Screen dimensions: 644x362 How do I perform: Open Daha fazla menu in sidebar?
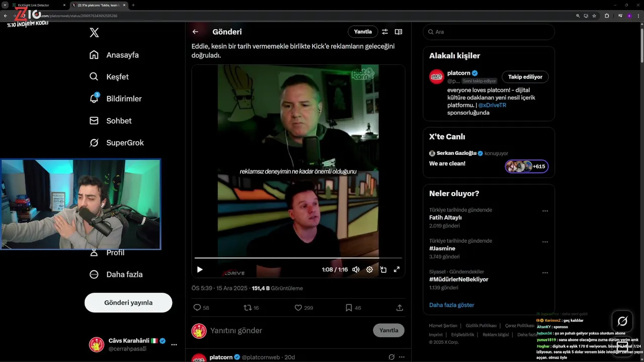click(x=116, y=275)
